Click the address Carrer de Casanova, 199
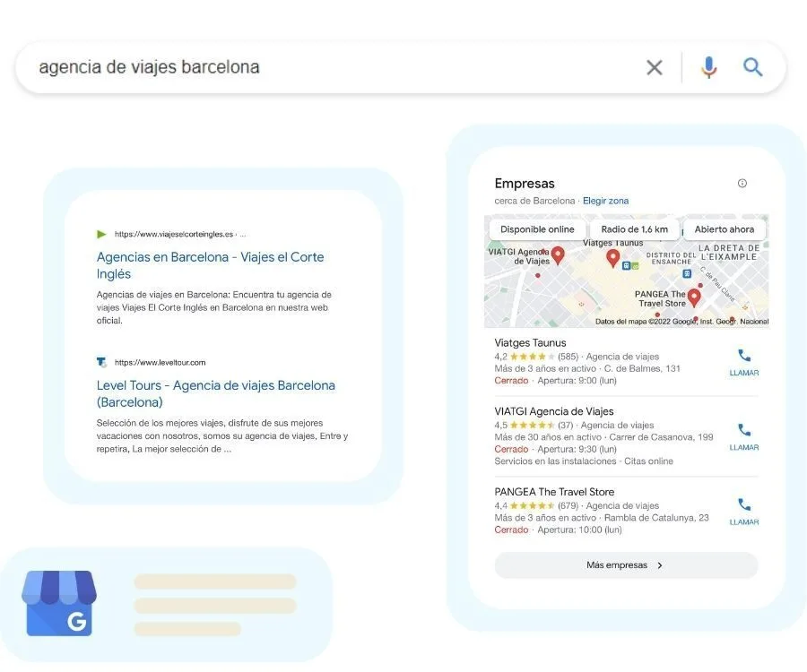The image size is (807, 672). (662, 437)
